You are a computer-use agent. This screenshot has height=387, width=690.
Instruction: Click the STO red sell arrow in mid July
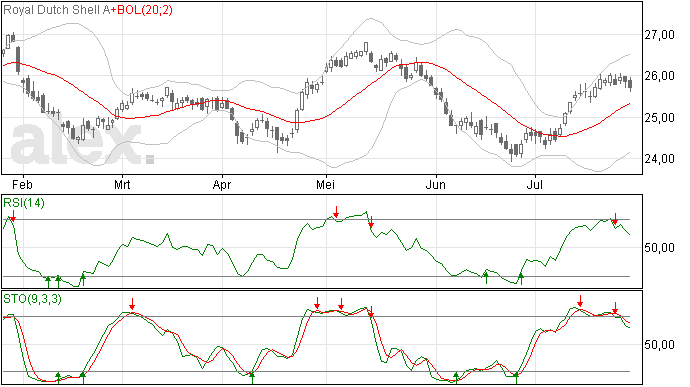click(x=580, y=301)
